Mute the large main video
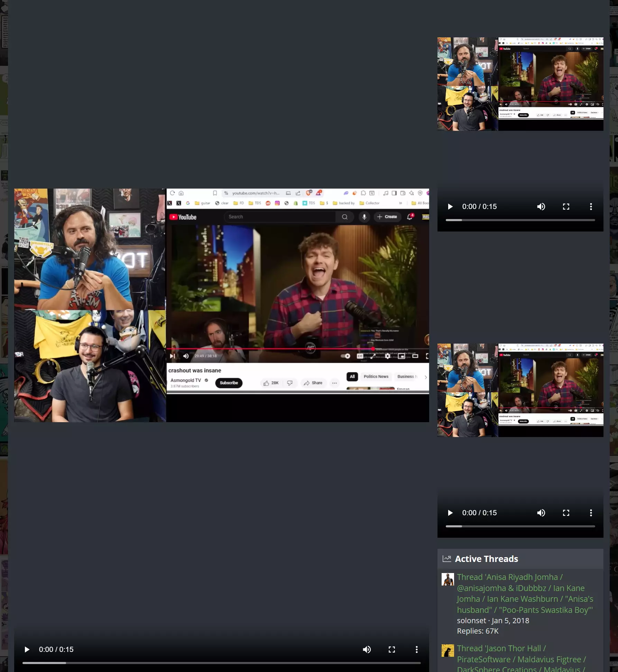This screenshot has width=618, height=672. click(x=367, y=650)
